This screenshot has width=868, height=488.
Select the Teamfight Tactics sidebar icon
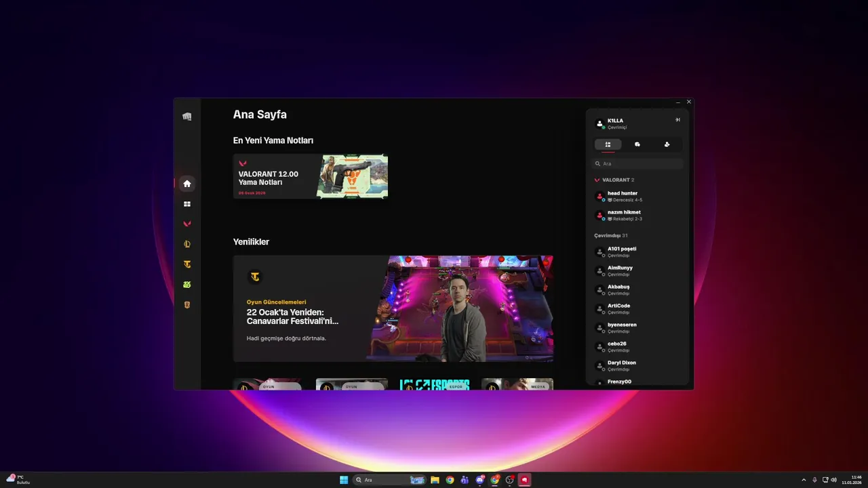click(x=187, y=264)
